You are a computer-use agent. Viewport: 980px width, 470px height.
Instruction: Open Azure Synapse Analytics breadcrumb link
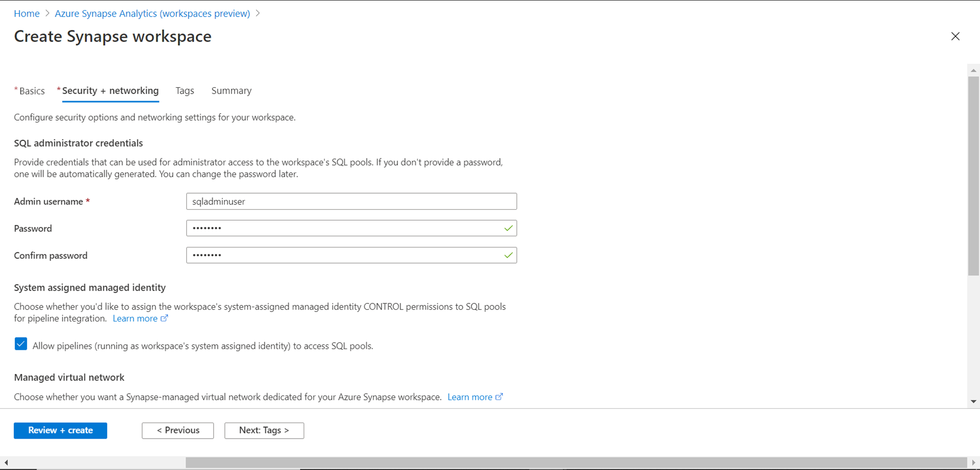pyautogui.click(x=152, y=14)
